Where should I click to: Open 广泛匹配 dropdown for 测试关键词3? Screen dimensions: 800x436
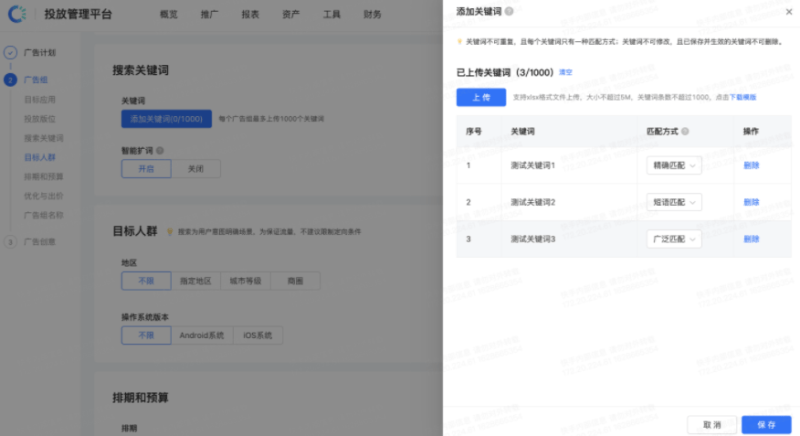(674, 239)
